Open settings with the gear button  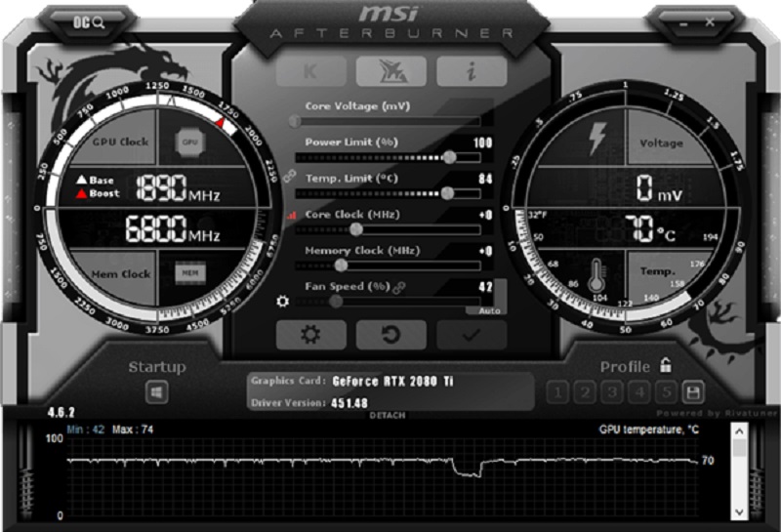click(311, 335)
